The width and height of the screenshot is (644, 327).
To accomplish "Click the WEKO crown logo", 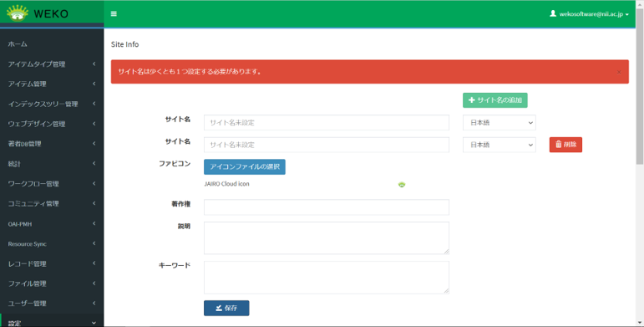I will (18, 13).
